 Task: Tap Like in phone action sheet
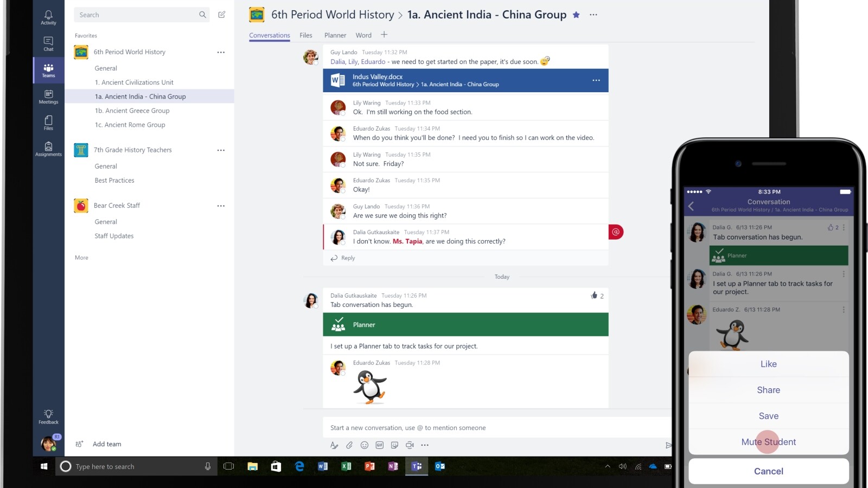[769, 364]
